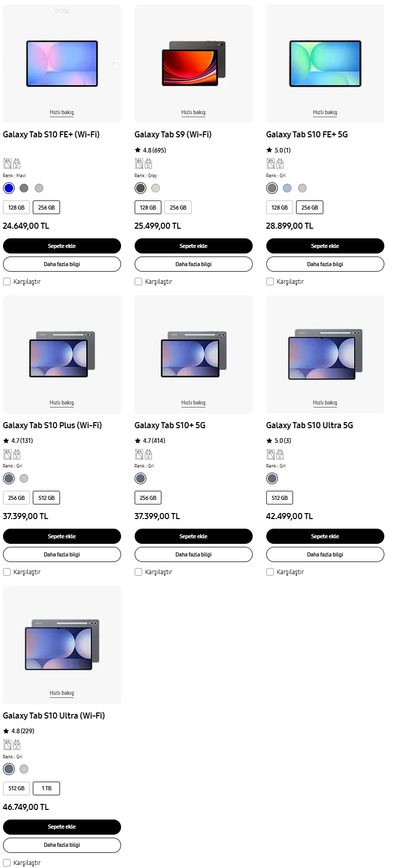Enable Karşılaştır for Galaxy Tab S10 Ultra (Wi-Fi)
Screen dimensions: 405x868
7,862
